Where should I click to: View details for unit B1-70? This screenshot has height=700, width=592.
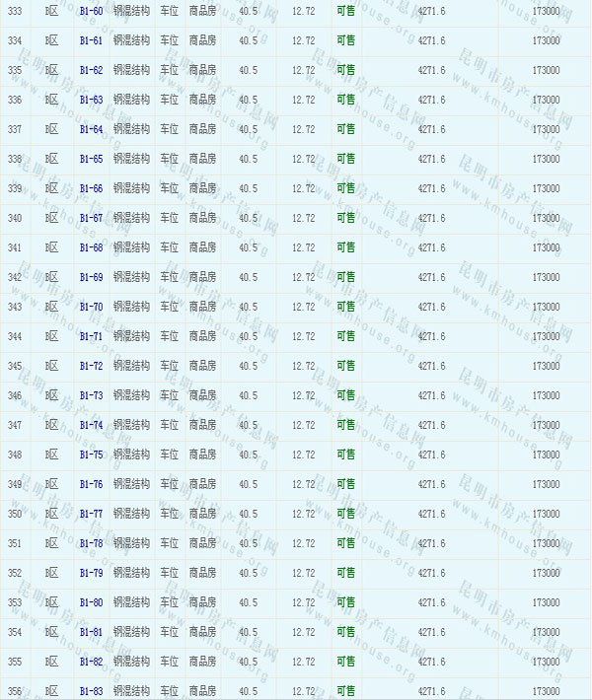pyautogui.click(x=91, y=308)
